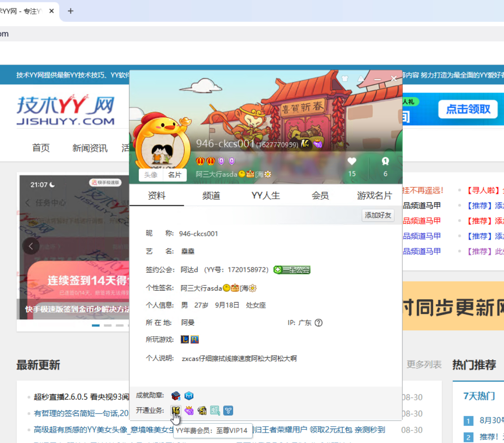Close the YY profile card window
This screenshot has height=443, width=504.
click(394, 79)
